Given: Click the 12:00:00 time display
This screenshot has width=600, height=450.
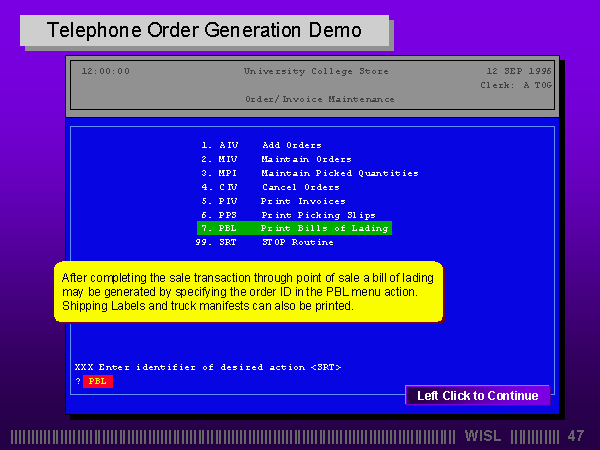Looking at the screenshot, I should [x=105, y=71].
